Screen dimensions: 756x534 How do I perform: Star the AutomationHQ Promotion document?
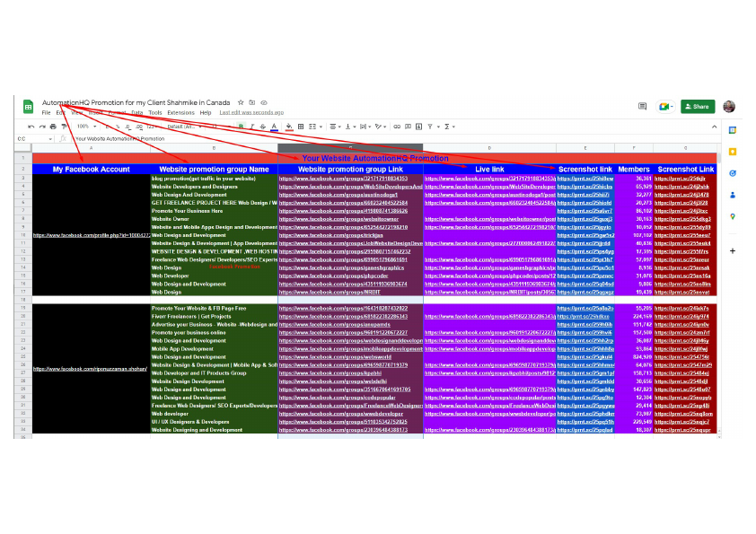tap(241, 102)
